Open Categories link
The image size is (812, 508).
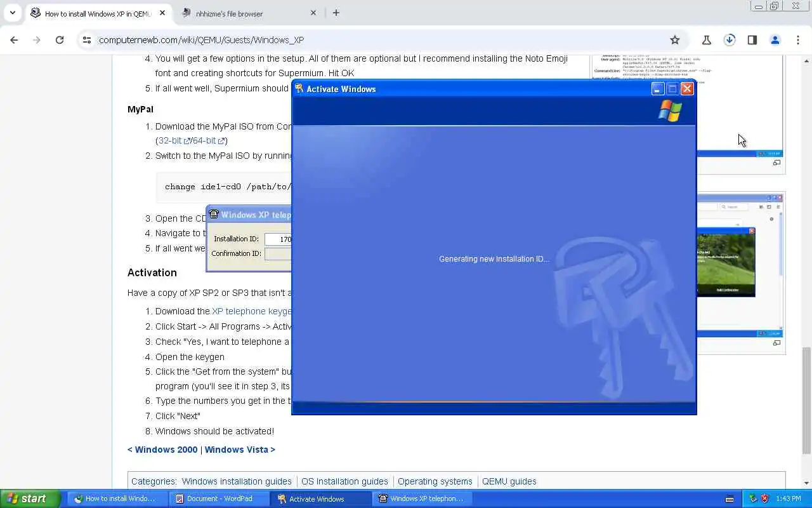(x=152, y=481)
